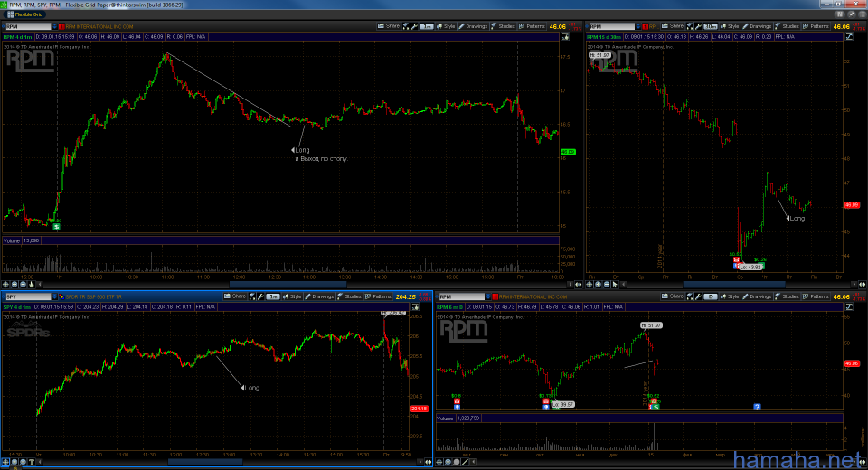This screenshot has height=470, width=868.
Task: Open Studies in SPY chart toolbar
Action: [349, 296]
